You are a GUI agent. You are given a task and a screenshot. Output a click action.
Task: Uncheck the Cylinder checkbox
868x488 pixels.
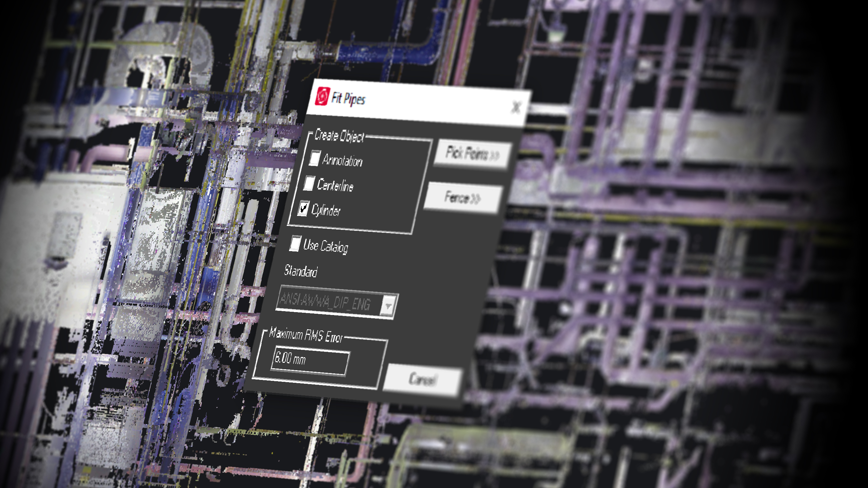pos(303,208)
